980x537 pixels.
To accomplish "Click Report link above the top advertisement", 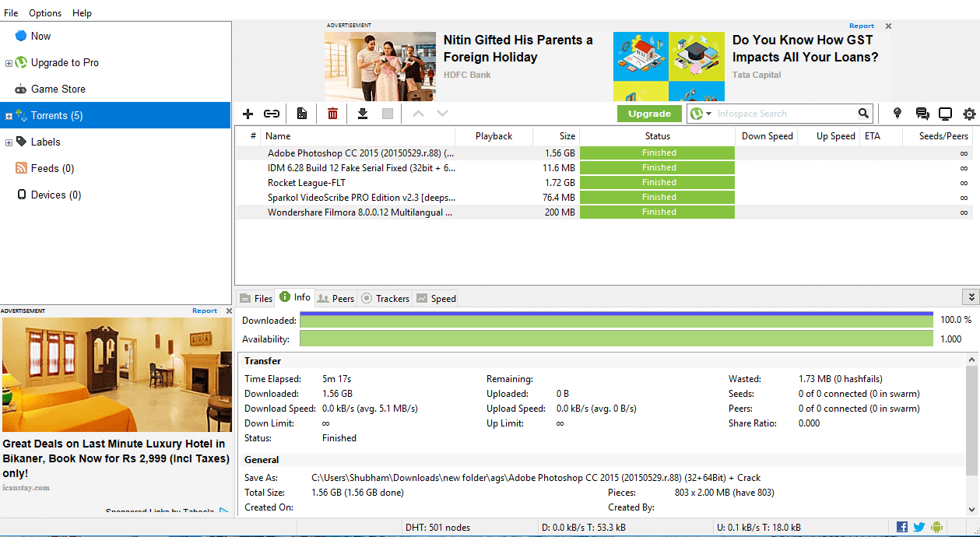I will pyautogui.click(x=861, y=26).
